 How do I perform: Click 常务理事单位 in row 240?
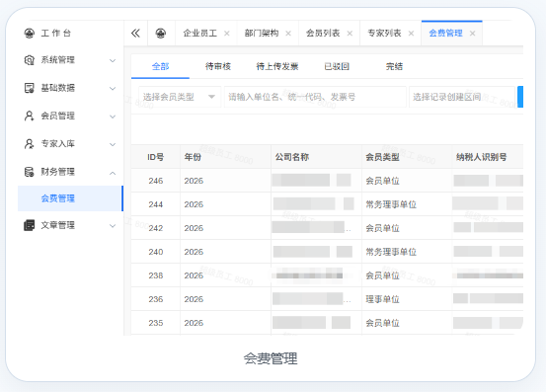(391, 252)
